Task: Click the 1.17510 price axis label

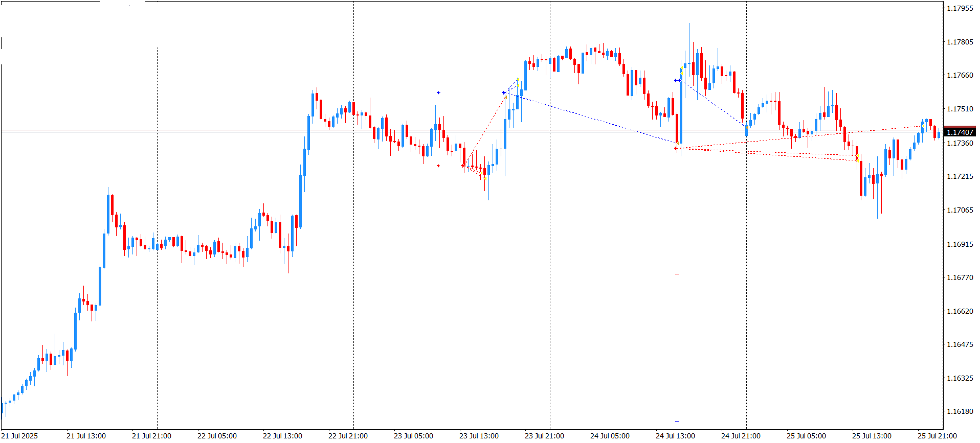Action: (x=960, y=109)
